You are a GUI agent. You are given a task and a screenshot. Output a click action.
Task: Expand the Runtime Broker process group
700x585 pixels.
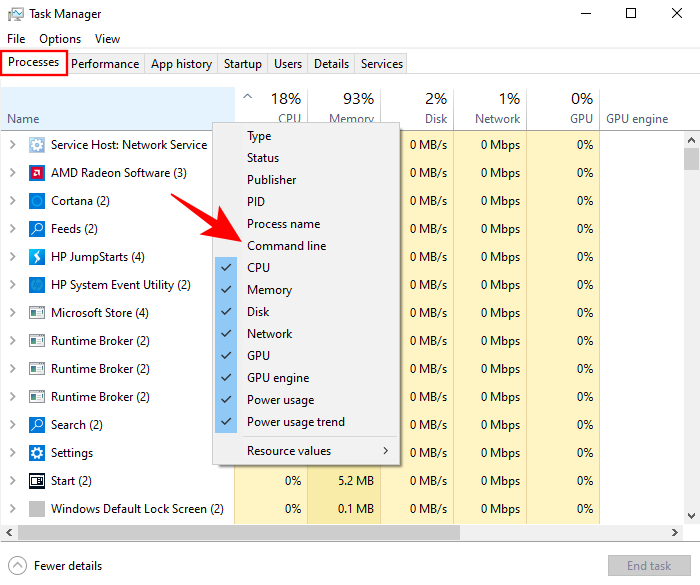tap(12, 341)
